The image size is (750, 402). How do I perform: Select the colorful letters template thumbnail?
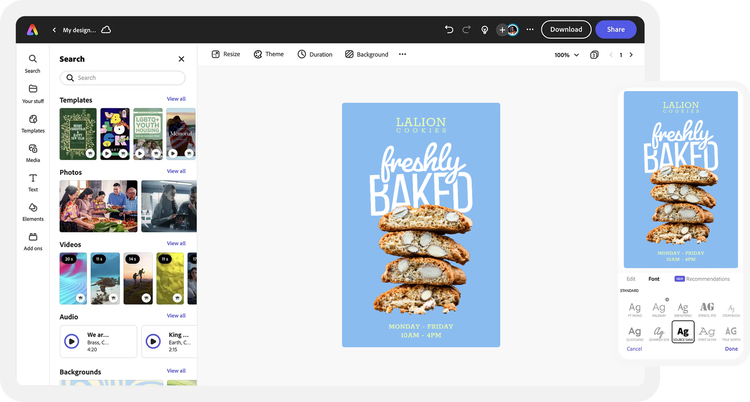coord(115,134)
